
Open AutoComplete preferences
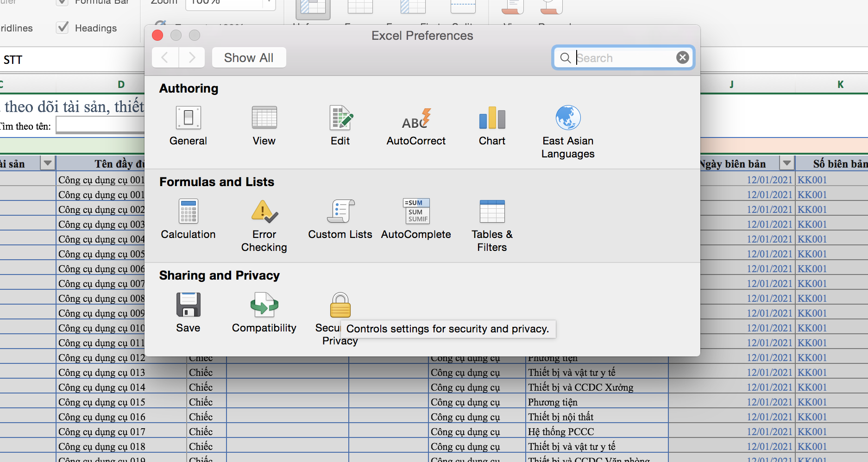click(416, 219)
